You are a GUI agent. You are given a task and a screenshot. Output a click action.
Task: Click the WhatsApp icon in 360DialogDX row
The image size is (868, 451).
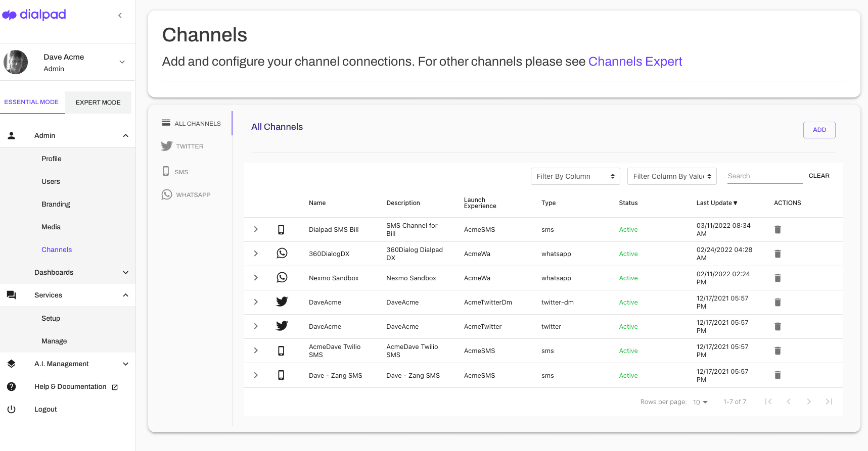(282, 254)
